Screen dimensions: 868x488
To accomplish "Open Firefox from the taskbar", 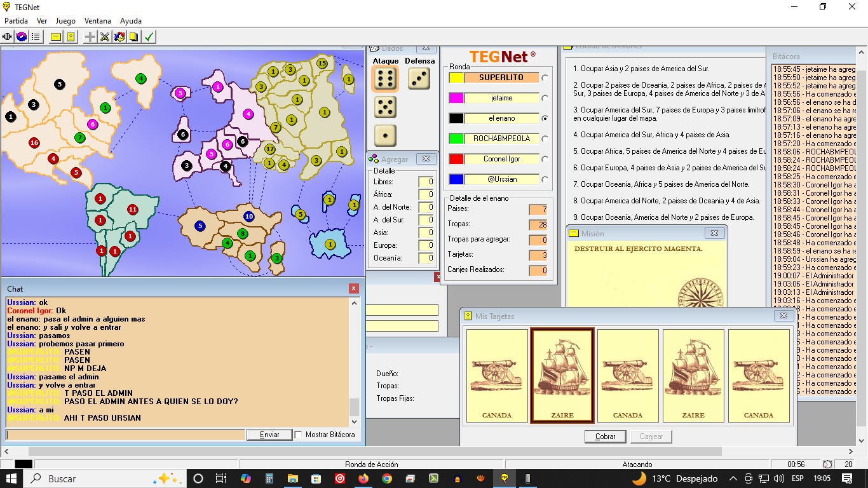I will [363, 478].
